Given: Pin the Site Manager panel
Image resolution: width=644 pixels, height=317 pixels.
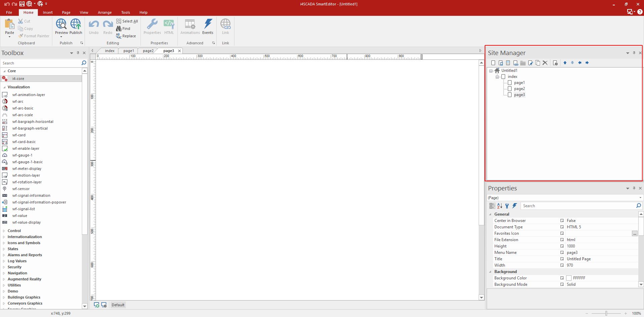Looking at the screenshot, I should pos(634,53).
